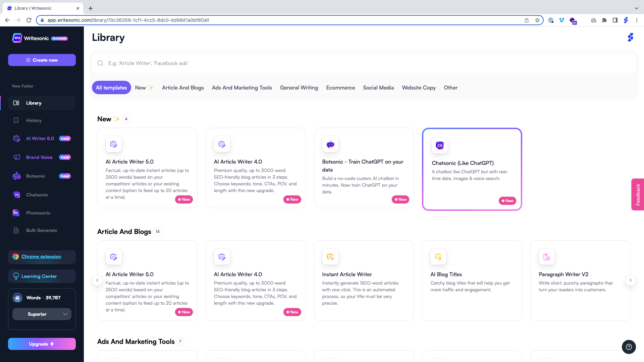Open Photosonic from sidebar
The image size is (644, 362).
[x=38, y=213]
